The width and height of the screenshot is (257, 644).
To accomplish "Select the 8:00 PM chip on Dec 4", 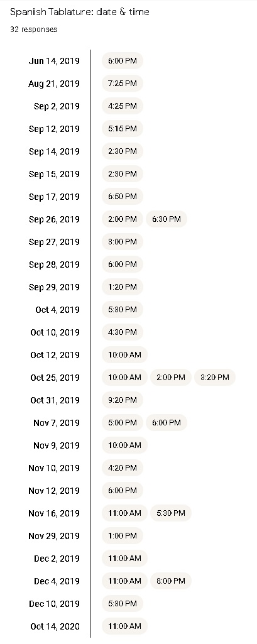I will (171, 581).
